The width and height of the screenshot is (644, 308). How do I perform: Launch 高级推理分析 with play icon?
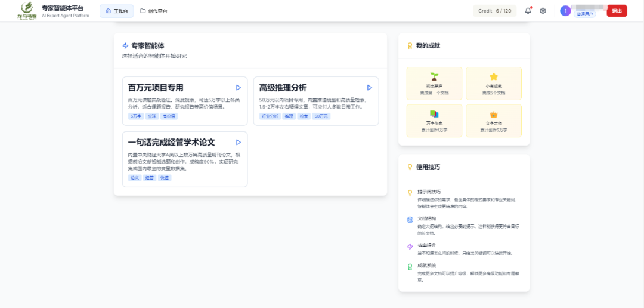pyautogui.click(x=369, y=88)
